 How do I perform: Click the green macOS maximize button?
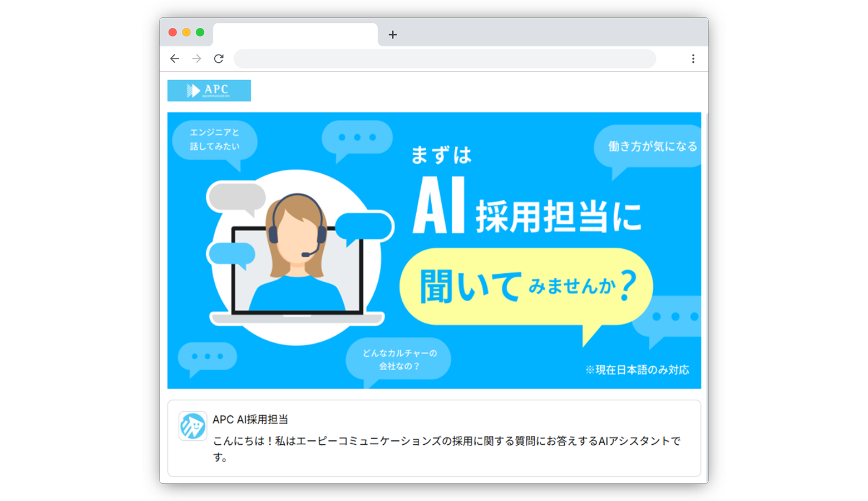[x=200, y=32]
